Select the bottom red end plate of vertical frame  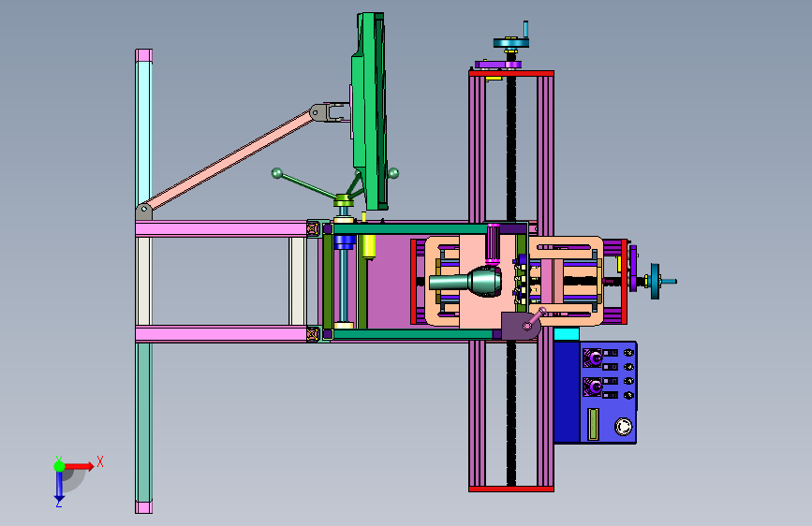[511, 489]
